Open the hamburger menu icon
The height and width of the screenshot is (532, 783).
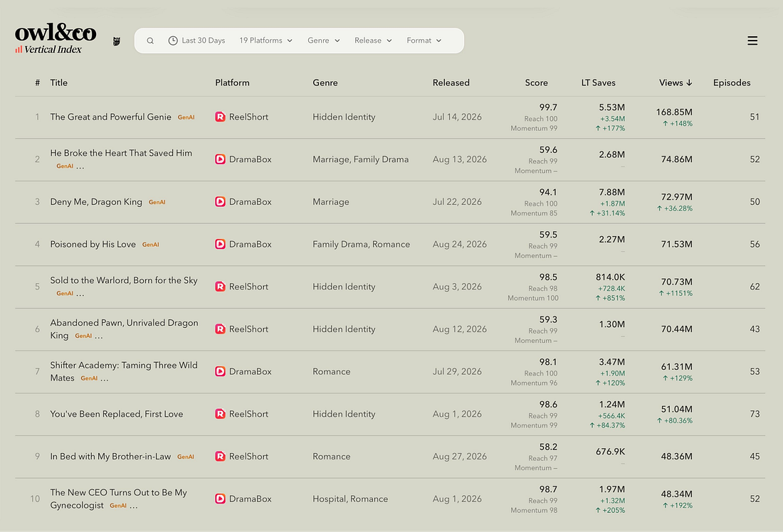[x=752, y=41]
